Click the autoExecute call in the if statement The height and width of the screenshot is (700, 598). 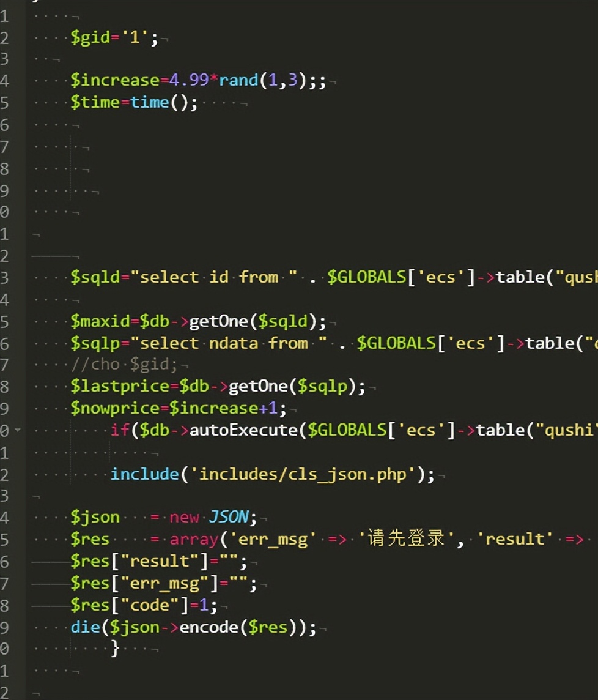click(x=245, y=430)
